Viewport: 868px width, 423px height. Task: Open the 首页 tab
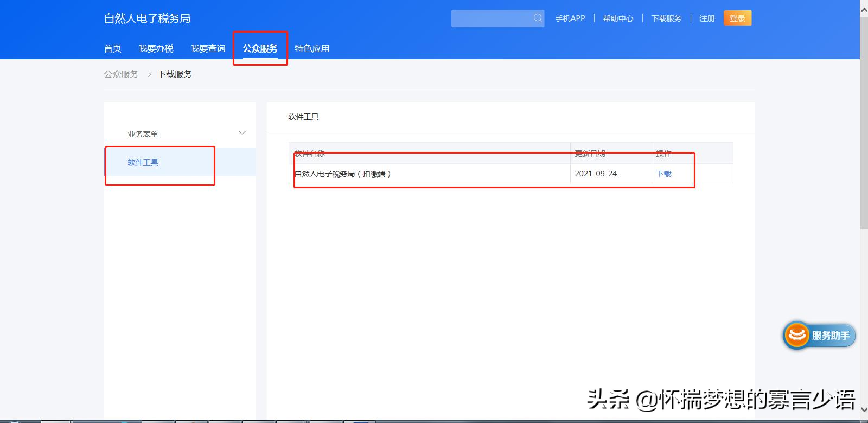[113, 48]
